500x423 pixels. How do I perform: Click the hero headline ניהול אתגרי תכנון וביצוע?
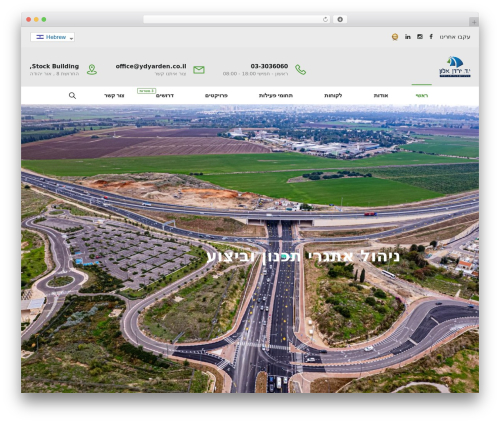tap(303, 257)
